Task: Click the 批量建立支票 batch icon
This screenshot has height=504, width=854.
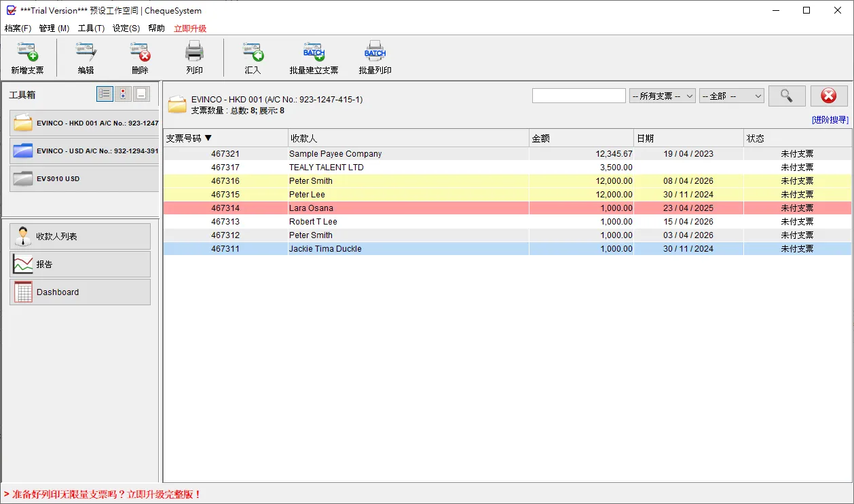Action: 314,52
